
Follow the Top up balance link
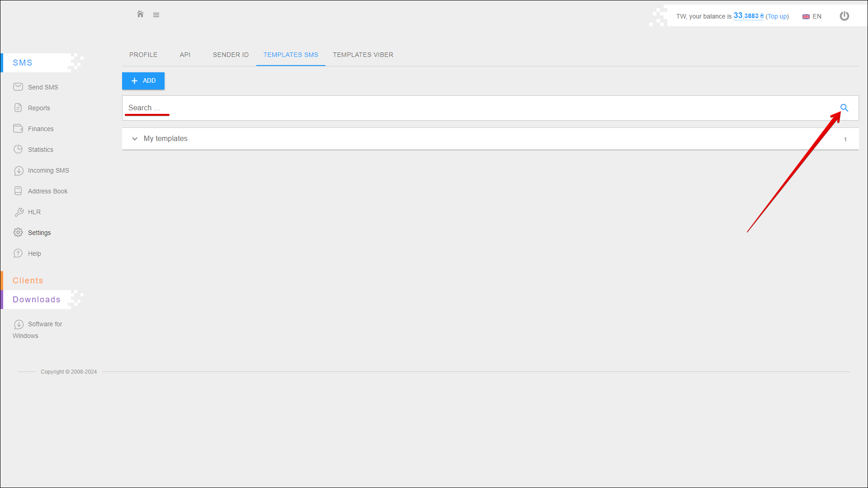click(x=777, y=17)
